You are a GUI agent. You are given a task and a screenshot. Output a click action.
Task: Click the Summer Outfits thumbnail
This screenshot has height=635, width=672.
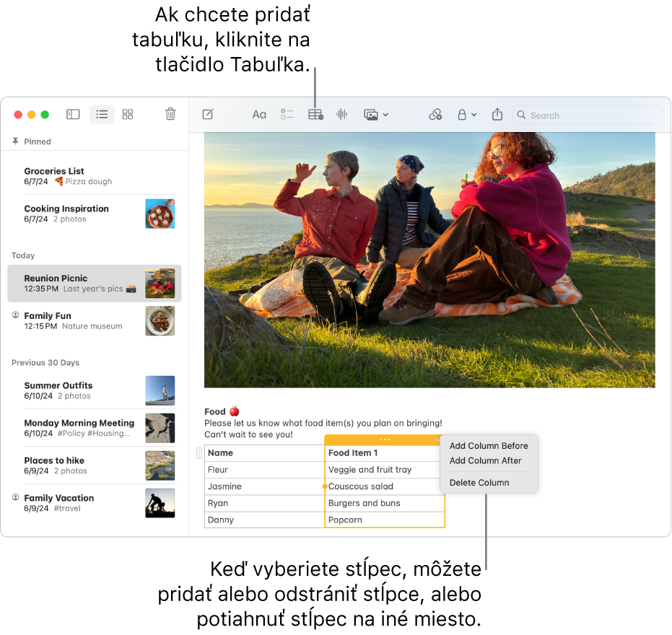[x=160, y=390]
